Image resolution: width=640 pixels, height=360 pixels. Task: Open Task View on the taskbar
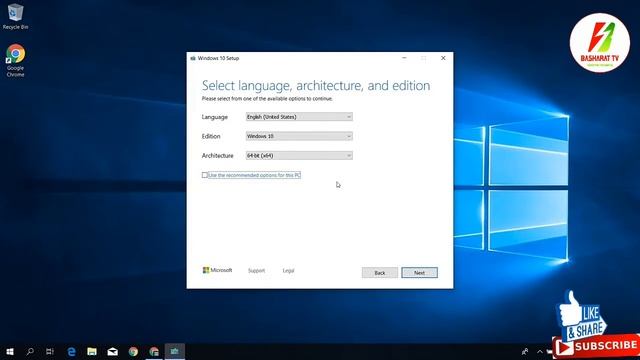(50, 351)
